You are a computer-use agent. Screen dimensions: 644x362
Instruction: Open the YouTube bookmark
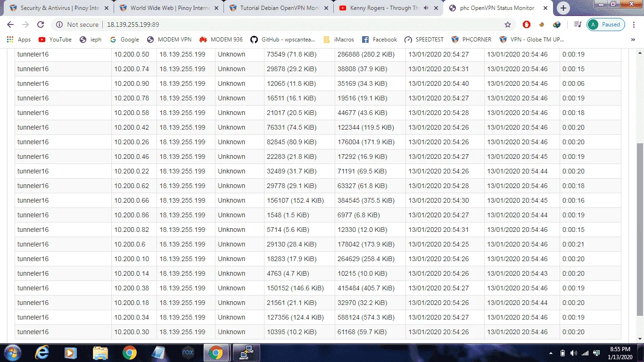[55, 40]
